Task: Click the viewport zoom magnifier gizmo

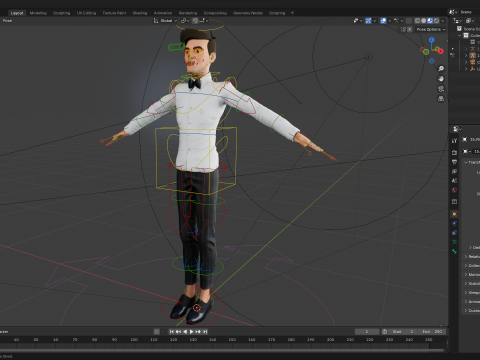Action: click(441, 69)
